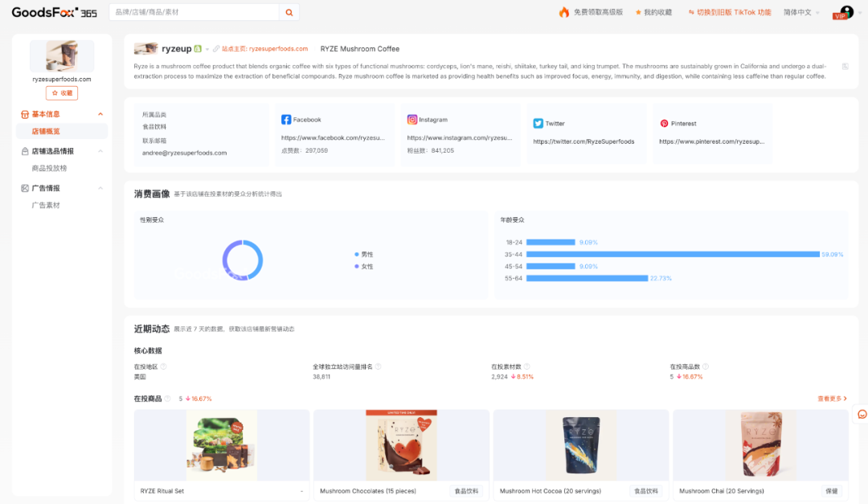
Task: Select 广告素材 in the sidebar
Action: (46, 205)
